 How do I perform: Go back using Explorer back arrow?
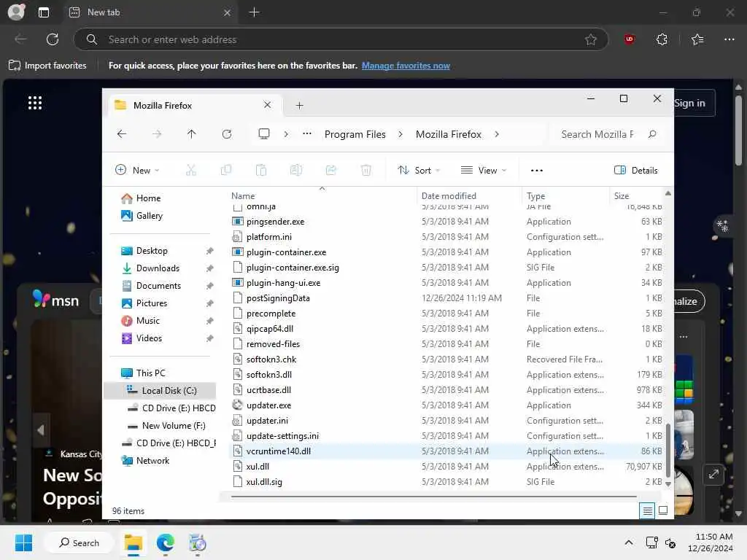pyautogui.click(x=122, y=134)
